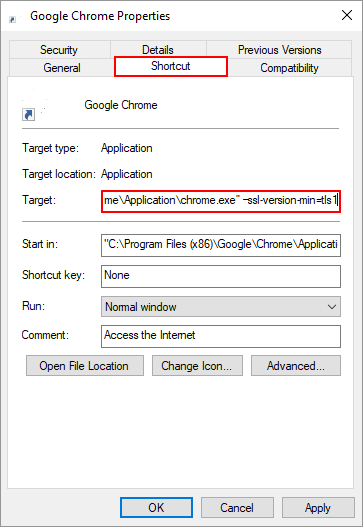Screen dimensions: 363x527
Task: Dismiss dialog with Cancel
Action: [237, 508]
